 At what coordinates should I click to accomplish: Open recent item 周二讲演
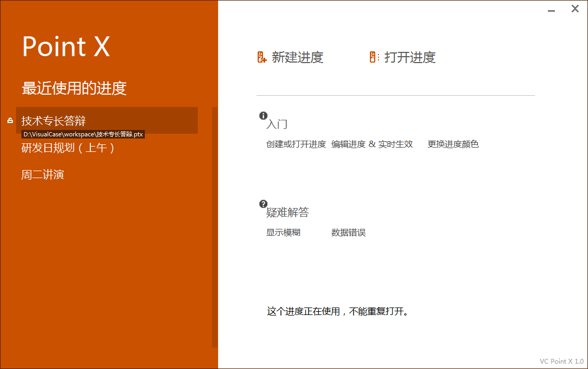(43, 175)
